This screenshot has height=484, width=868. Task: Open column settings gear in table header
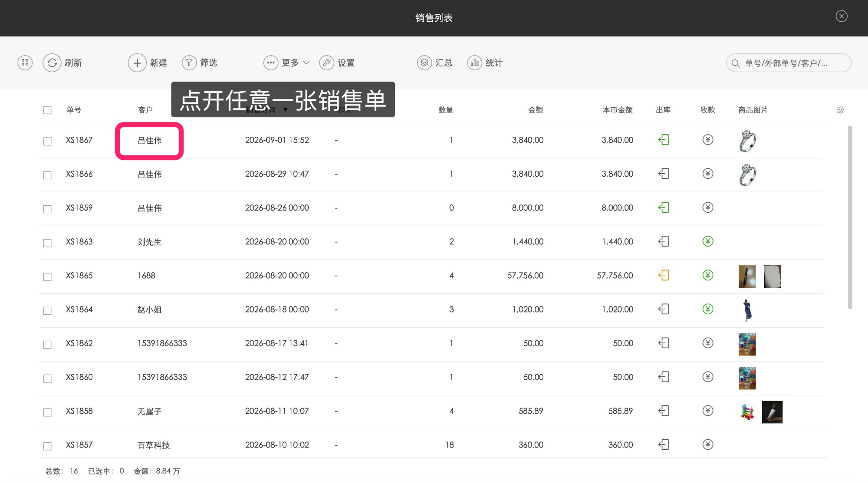(x=840, y=110)
